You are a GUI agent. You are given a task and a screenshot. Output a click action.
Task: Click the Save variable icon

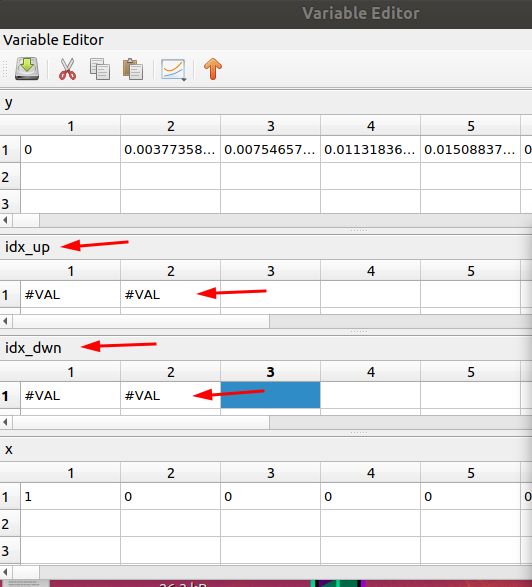coord(27,69)
